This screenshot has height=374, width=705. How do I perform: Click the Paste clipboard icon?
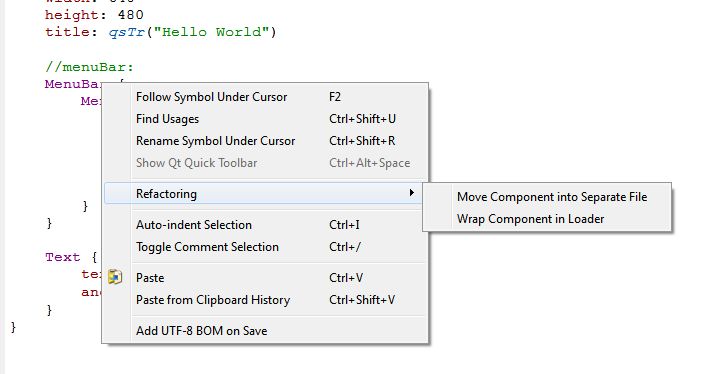coord(115,277)
